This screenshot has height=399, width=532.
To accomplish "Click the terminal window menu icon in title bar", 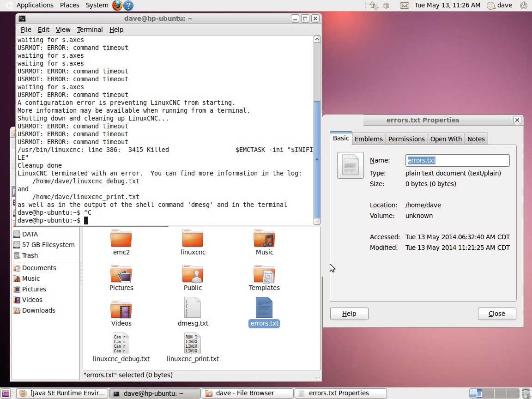I will tap(22, 18).
